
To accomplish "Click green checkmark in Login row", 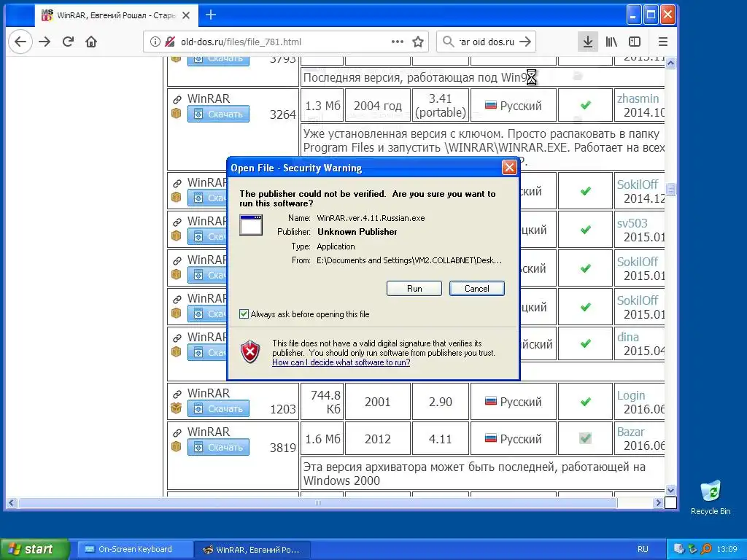I will tap(586, 402).
